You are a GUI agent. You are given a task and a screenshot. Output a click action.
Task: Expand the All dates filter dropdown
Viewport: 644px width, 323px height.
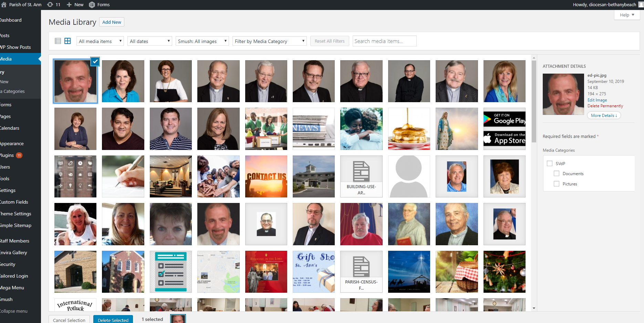pyautogui.click(x=150, y=41)
